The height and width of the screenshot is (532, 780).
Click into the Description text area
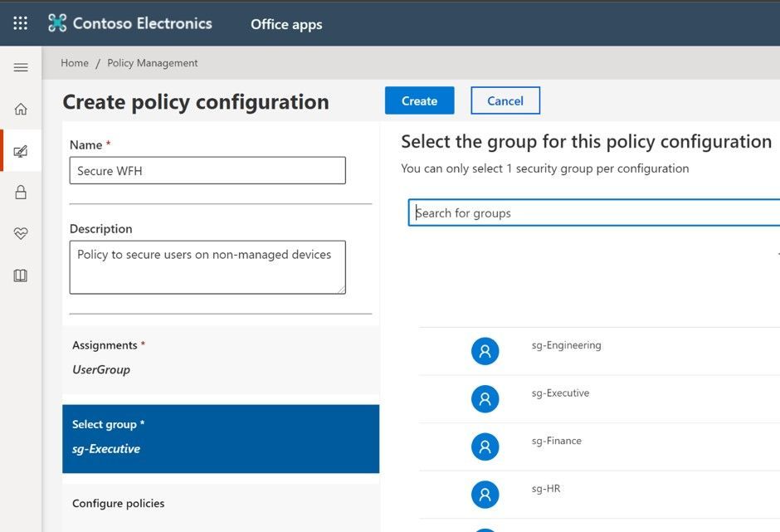pos(207,266)
